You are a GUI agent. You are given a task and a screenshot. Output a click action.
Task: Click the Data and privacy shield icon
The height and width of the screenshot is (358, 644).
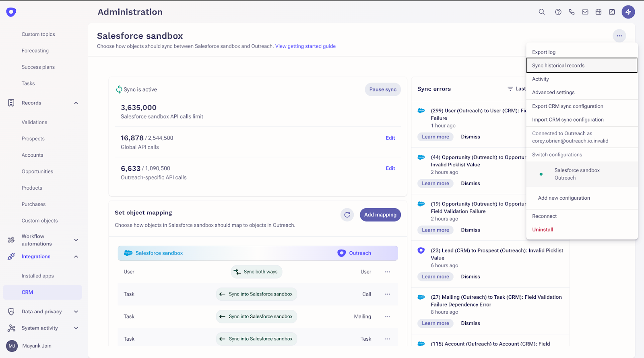tap(11, 312)
